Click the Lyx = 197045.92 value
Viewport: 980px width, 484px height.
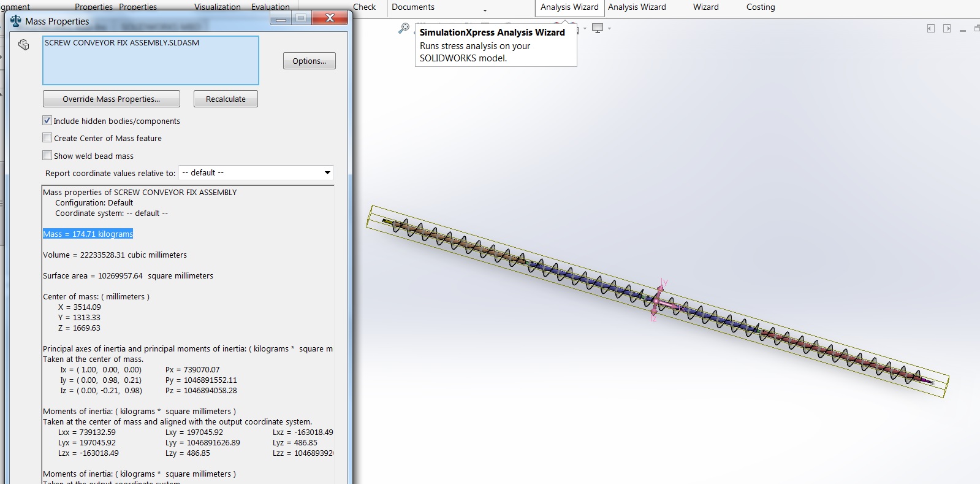87,442
